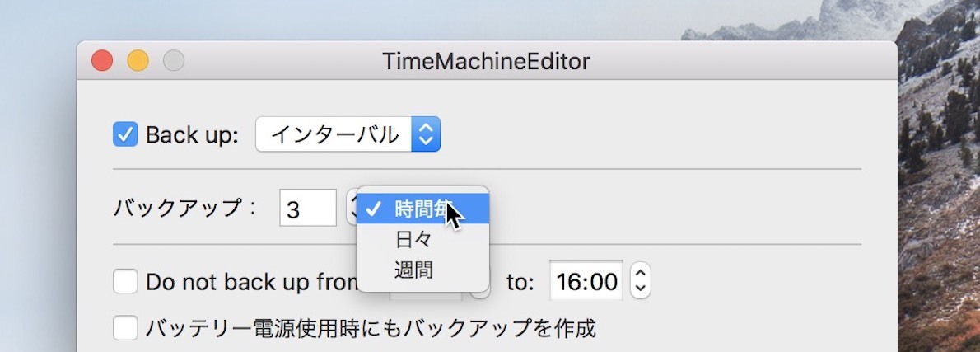The image size is (980, 352).
Task: Click the TimeMachineEditor title bar text
Action: [x=486, y=61]
